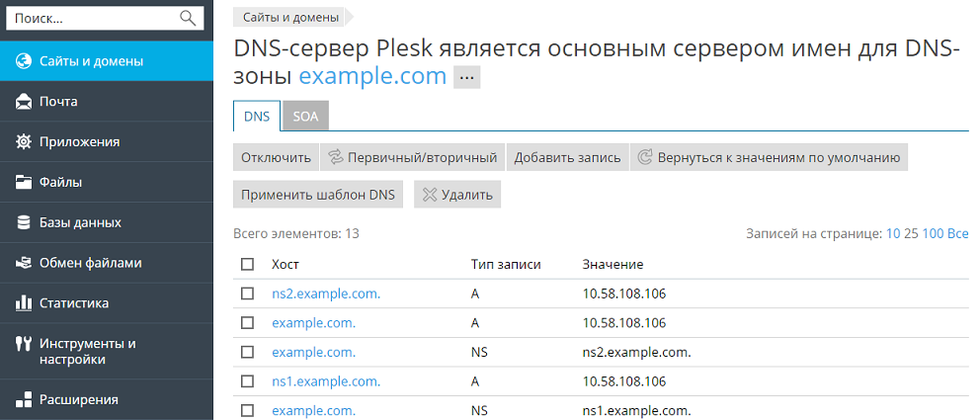This screenshot has width=980, height=420.
Task: Click the Сайты и домены breadcrumb
Action: pos(290,18)
